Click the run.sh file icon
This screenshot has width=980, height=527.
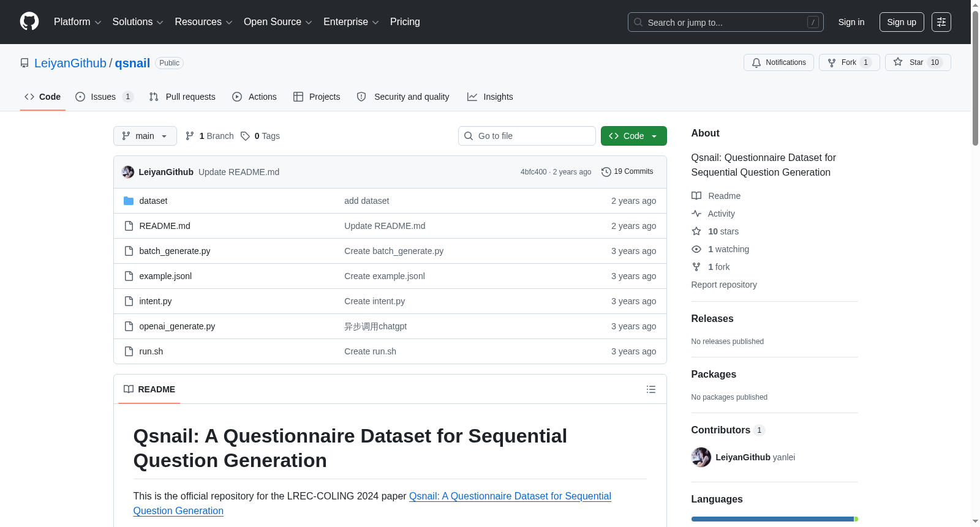click(129, 351)
